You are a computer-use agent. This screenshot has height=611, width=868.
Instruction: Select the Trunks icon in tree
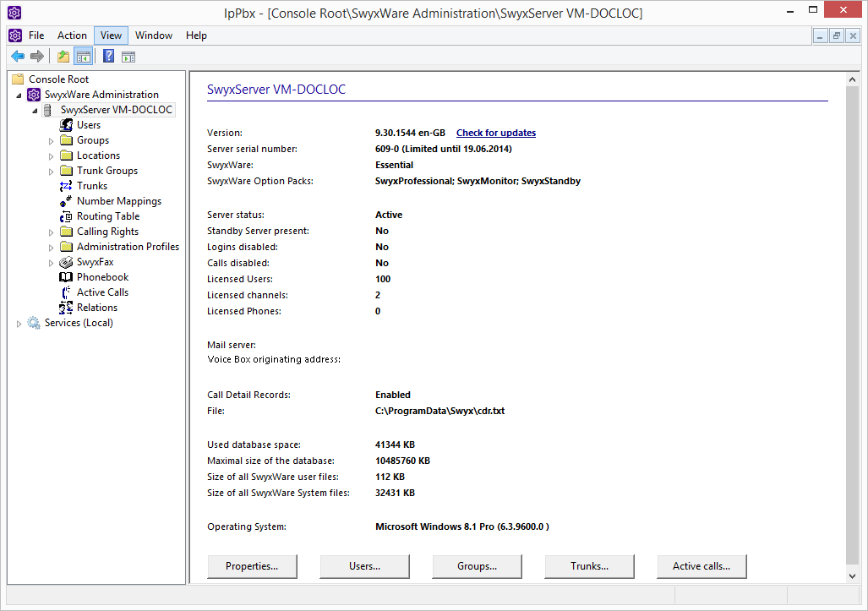(x=66, y=186)
